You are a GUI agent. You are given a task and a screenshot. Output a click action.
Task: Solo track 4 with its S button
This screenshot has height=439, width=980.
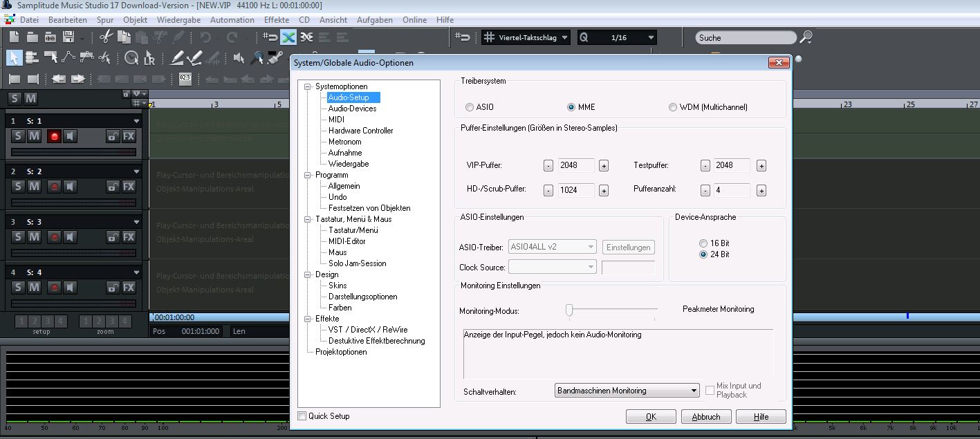tap(18, 288)
